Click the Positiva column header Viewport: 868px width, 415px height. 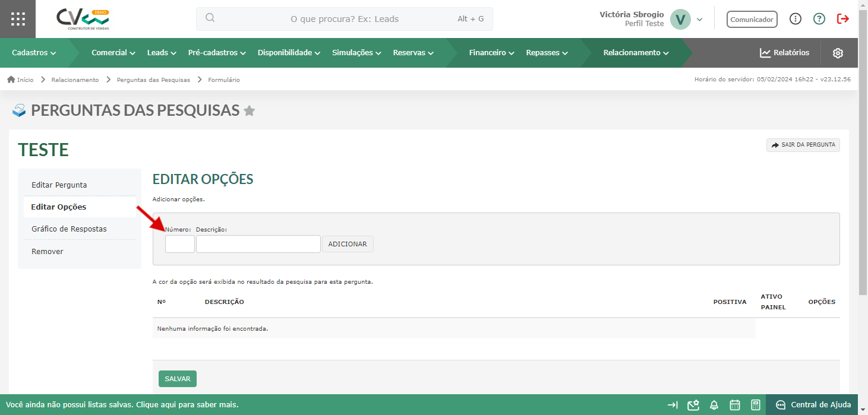(x=730, y=302)
